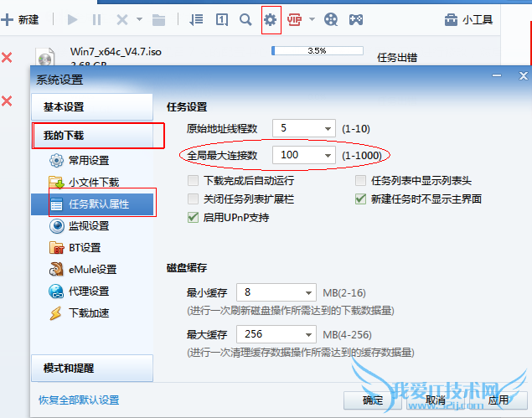Delete task using the X toolbar icon
532x418 pixels.
click(122, 19)
